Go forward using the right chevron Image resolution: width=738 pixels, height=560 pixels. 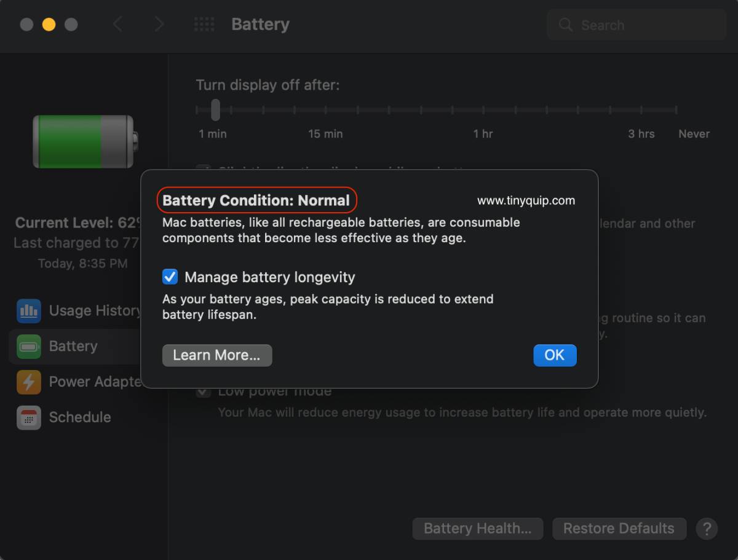(x=159, y=25)
